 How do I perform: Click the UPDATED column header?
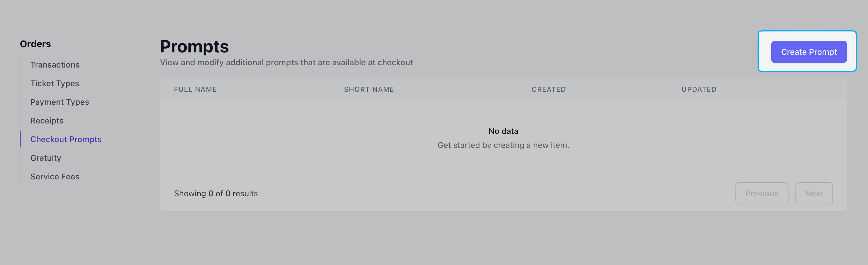coord(699,89)
